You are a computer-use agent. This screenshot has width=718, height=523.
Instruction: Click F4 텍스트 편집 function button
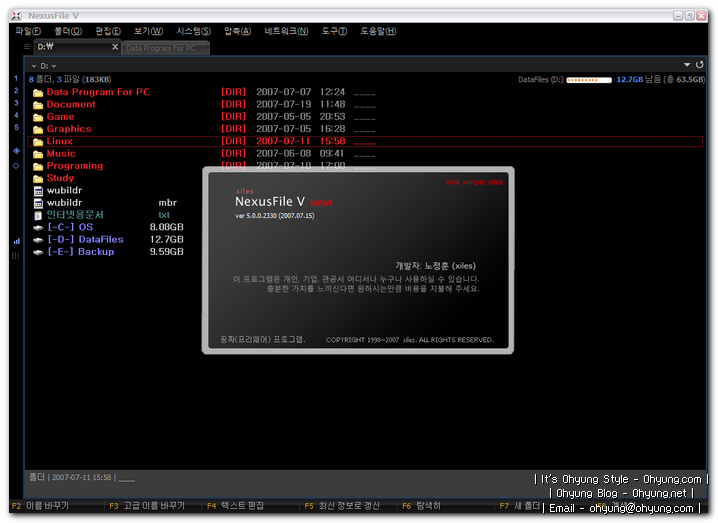pos(235,506)
